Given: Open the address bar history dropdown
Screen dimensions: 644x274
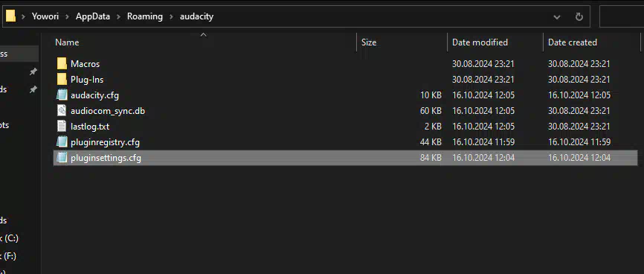Looking at the screenshot, I should click(557, 17).
